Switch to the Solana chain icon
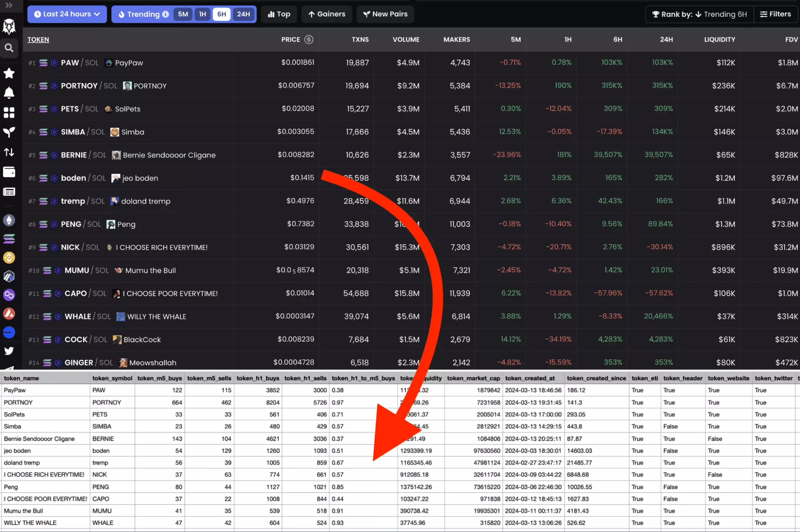This screenshot has height=532, width=800. [9, 239]
